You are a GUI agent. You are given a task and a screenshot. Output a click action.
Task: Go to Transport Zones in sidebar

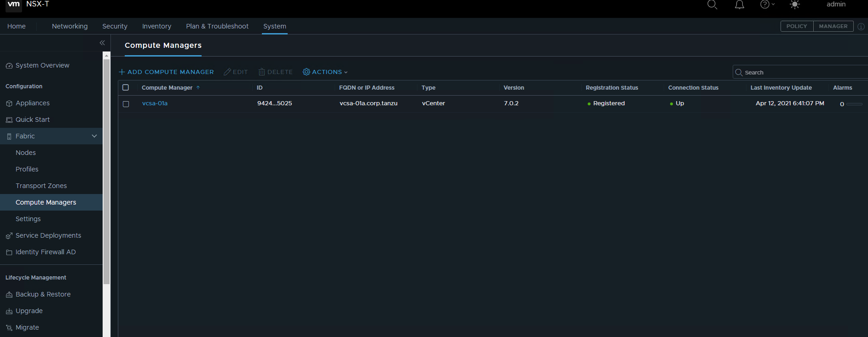coord(41,186)
